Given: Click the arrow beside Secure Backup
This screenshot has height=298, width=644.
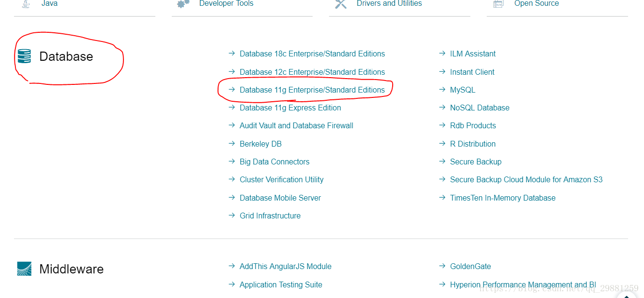Looking at the screenshot, I should pyautogui.click(x=442, y=161).
